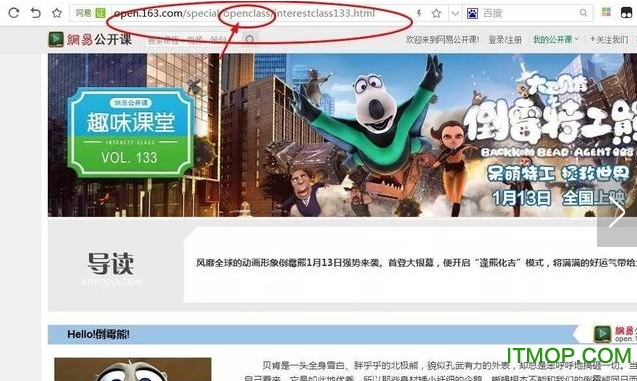Select the Baidu paw search engine icon
This screenshot has height=381, width=637.
pyautogui.click(x=472, y=13)
